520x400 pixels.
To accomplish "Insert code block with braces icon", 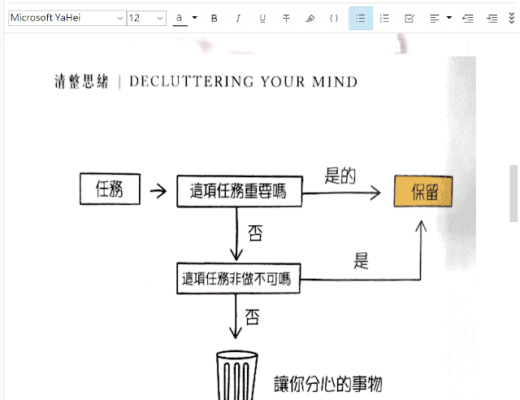I will click(x=334, y=18).
